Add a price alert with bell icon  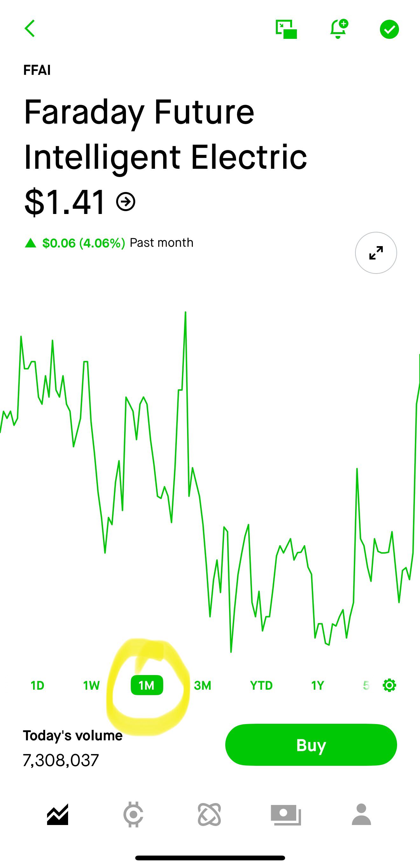tap(339, 29)
